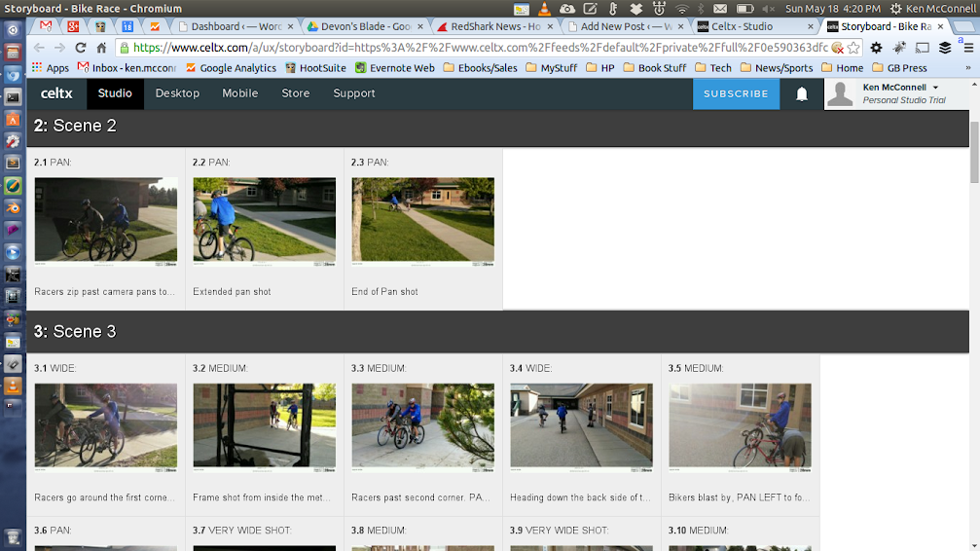Open Ken McConnell account dropdown arrow
Viewport: 980px width, 551px height.
click(x=935, y=88)
